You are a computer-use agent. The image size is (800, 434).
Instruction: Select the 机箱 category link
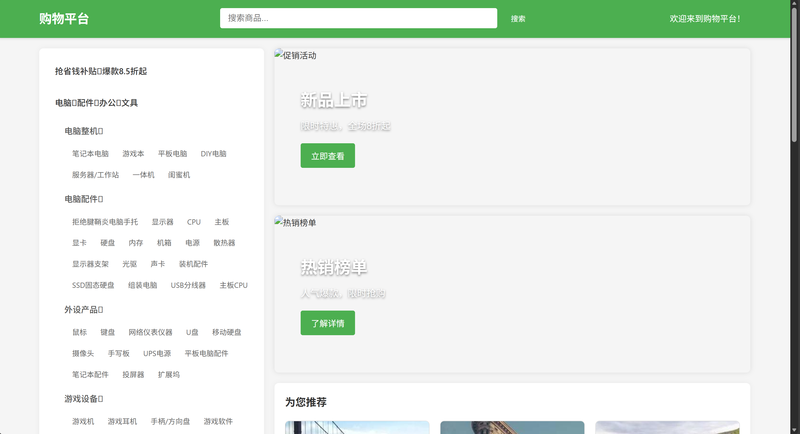(164, 243)
